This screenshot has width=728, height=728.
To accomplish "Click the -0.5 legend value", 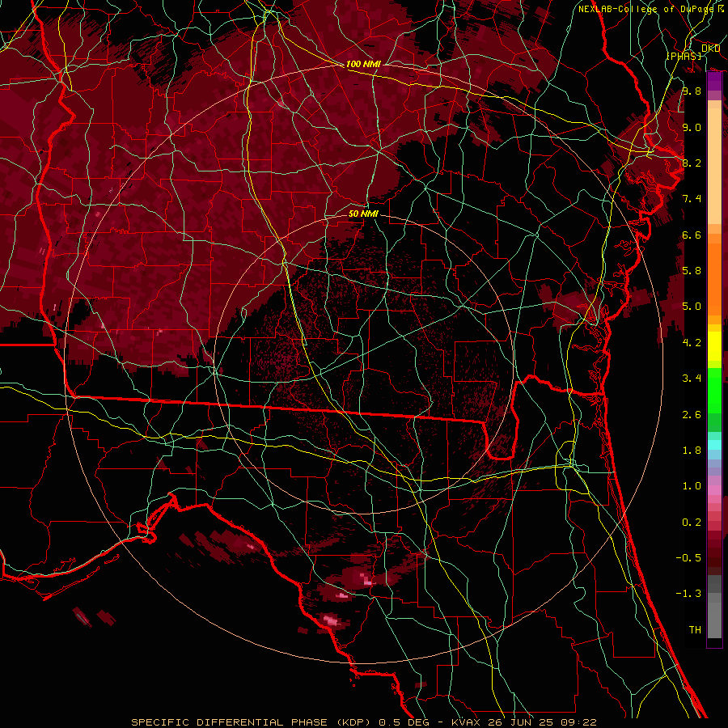I will 688,558.
